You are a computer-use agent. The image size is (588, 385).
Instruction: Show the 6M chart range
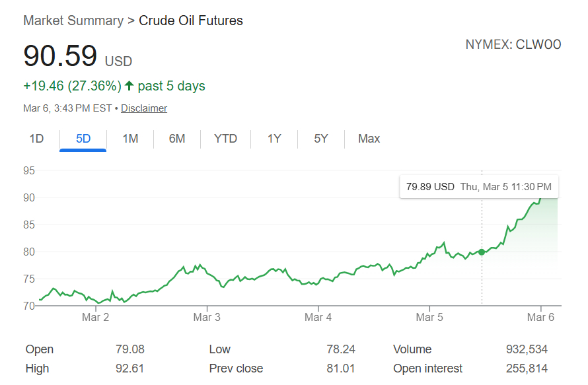[177, 139]
